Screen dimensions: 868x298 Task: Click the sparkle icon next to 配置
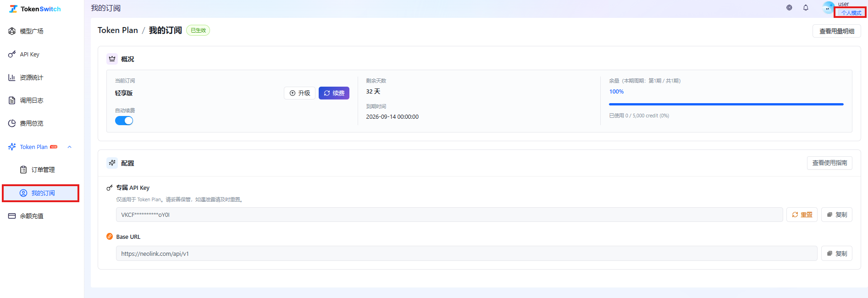(x=112, y=163)
